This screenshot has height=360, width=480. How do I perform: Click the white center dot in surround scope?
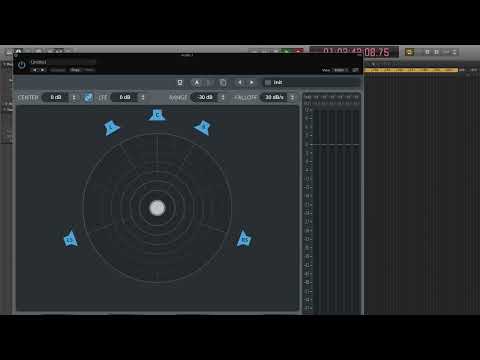[157, 208]
